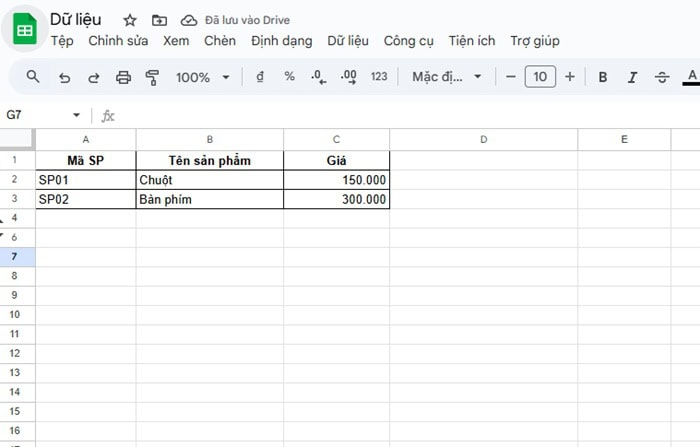Viewport: 700px width, 447px height.
Task: Open the 123 more formats menu
Action: coord(379,77)
